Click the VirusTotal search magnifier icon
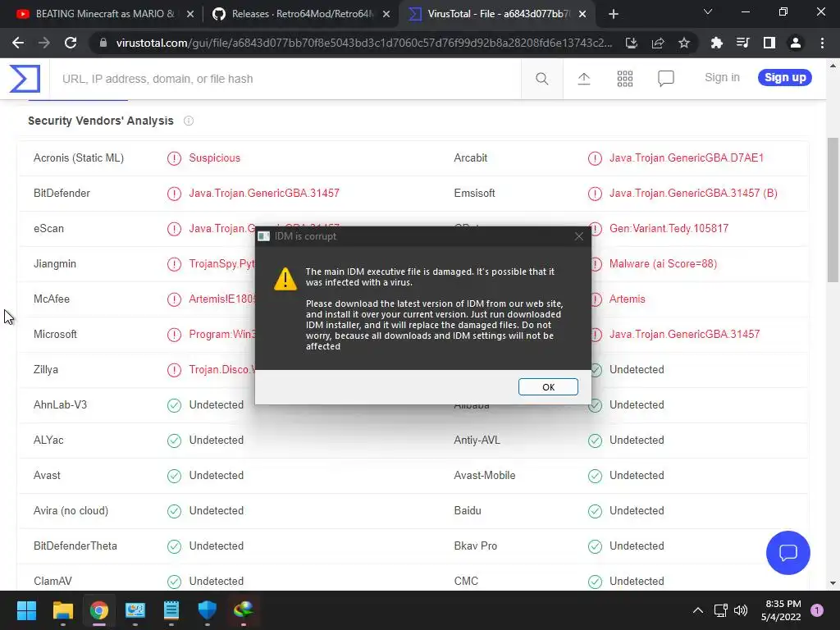Screen dimensions: 840x630 pyautogui.click(x=541, y=79)
